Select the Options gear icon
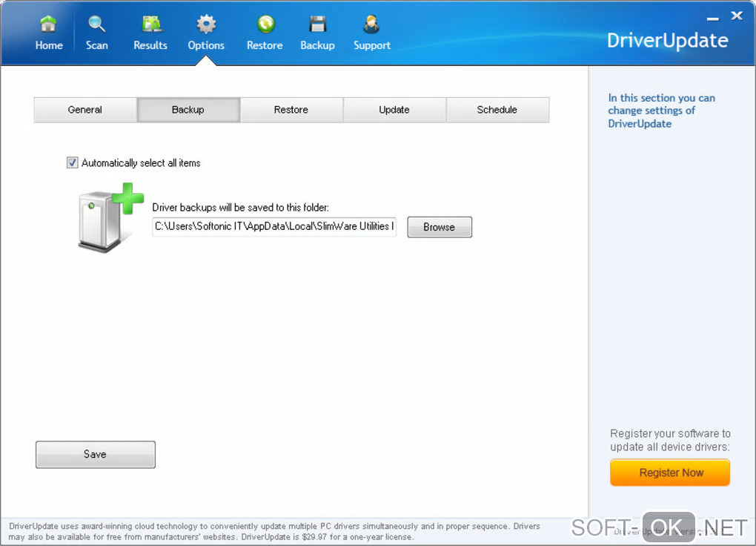Image resolution: width=756 pixels, height=546 pixels. pyautogui.click(x=206, y=24)
